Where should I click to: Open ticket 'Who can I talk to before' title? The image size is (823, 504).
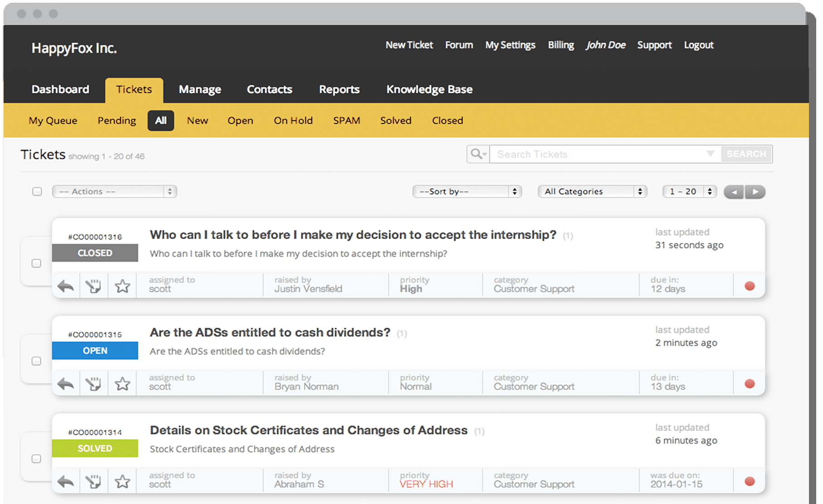click(x=353, y=235)
